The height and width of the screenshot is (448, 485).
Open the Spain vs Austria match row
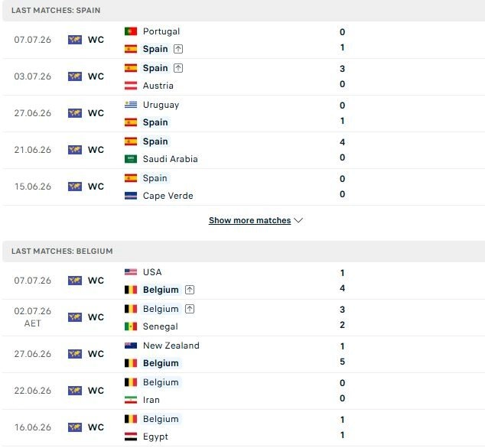(243, 76)
